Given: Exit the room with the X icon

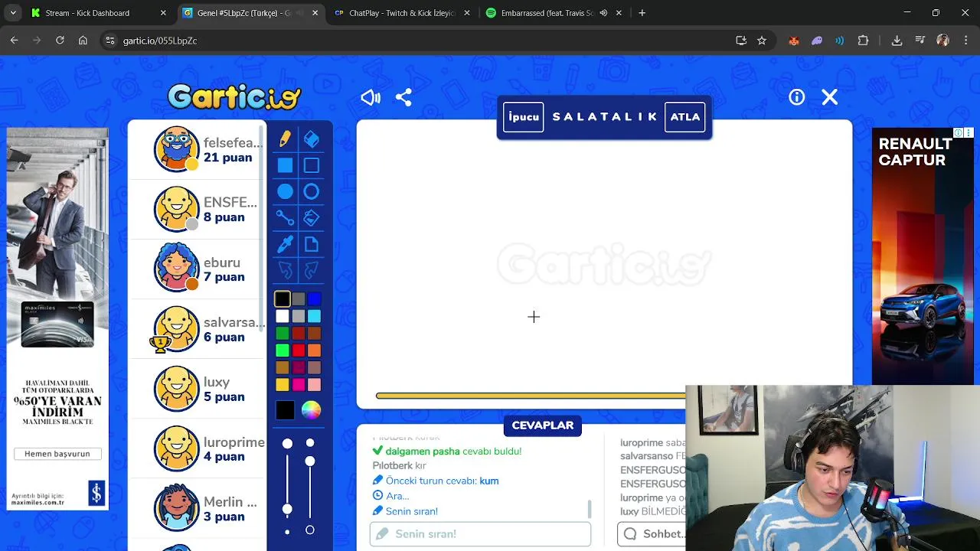Looking at the screenshot, I should coord(830,97).
